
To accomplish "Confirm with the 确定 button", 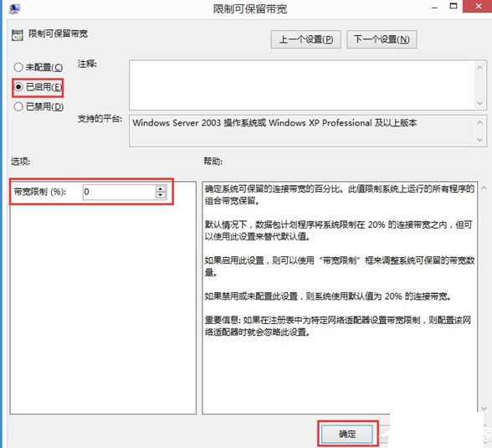I will pyautogui.click(x=347, y=434).
